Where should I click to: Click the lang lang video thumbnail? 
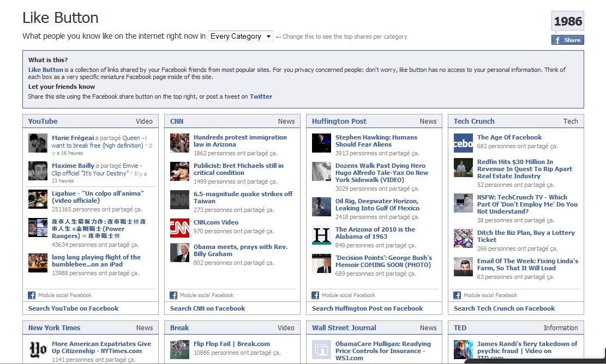(38, 263)
